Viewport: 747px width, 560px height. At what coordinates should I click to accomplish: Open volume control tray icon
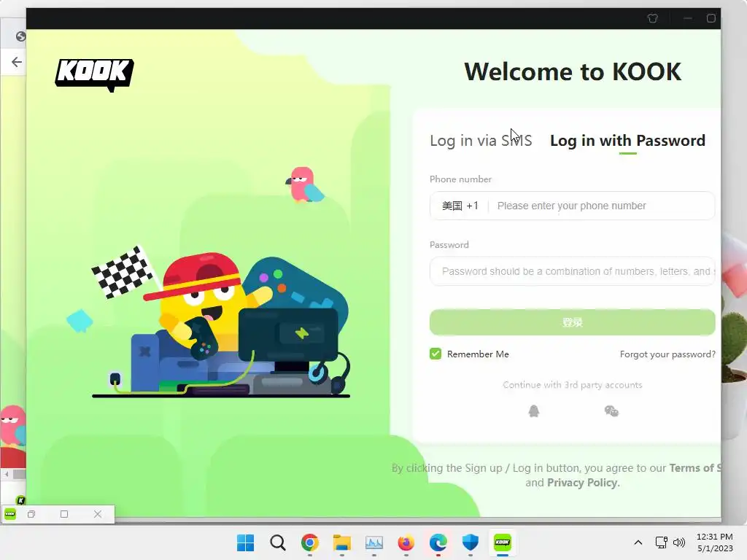pyautogui.click(x=679, y=542)
